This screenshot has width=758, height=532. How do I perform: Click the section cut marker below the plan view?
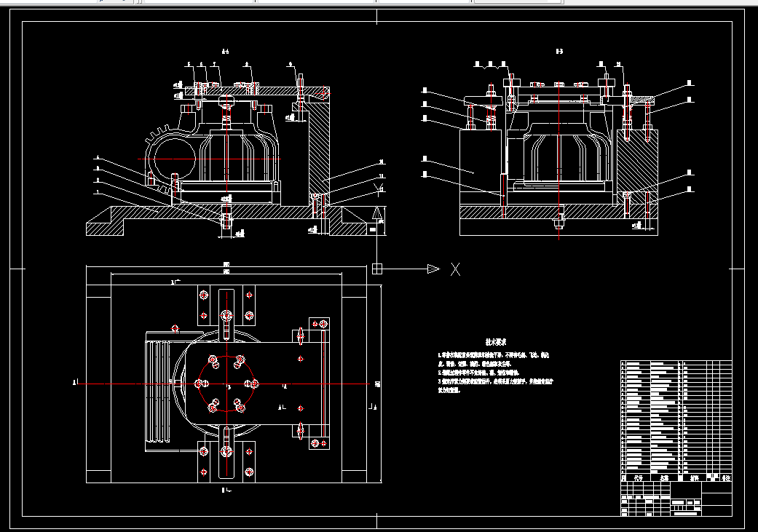point(226,490)
